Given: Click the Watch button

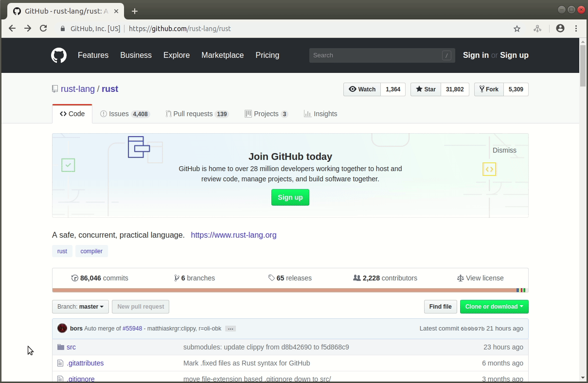Looking at the screenshot, I should (x=362, y=89).
